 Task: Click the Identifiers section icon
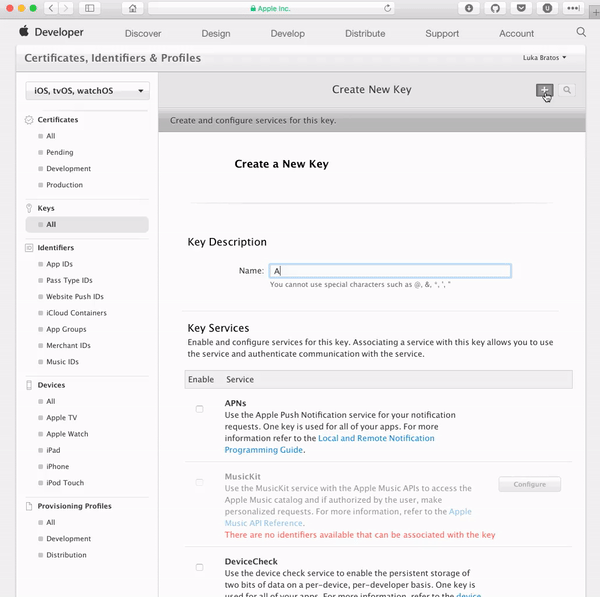[x=29, y=248]
